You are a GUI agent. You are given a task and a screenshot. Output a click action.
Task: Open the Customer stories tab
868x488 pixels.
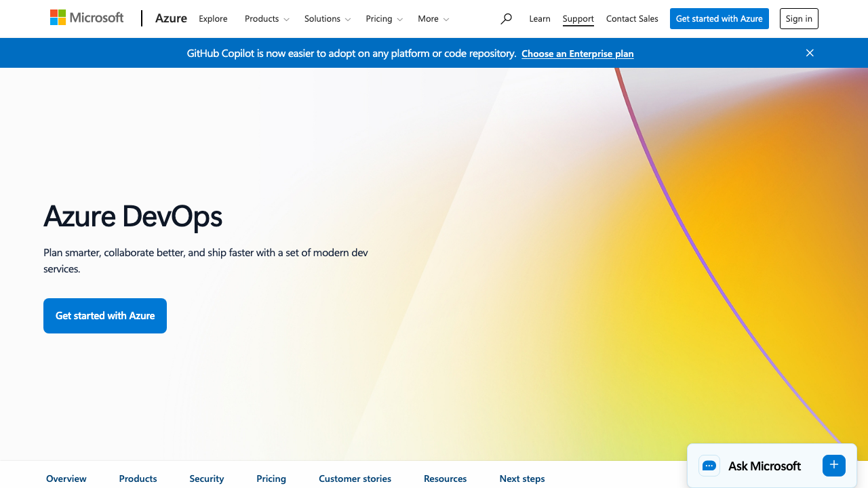tap(355, 479)
